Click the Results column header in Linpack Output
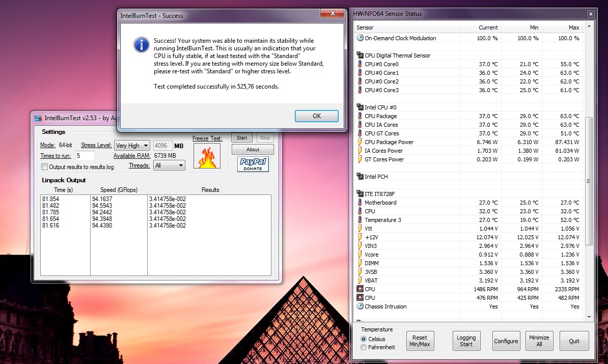 tap(210, 190)
